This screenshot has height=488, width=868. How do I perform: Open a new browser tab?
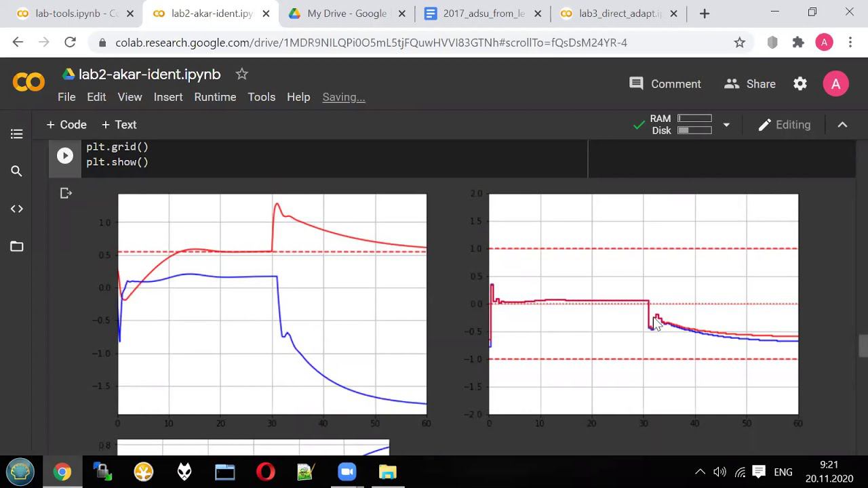[x=705, y=14]
